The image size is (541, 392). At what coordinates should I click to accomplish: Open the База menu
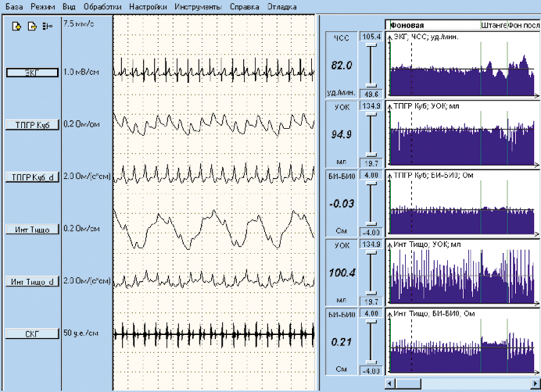(13, 5)
